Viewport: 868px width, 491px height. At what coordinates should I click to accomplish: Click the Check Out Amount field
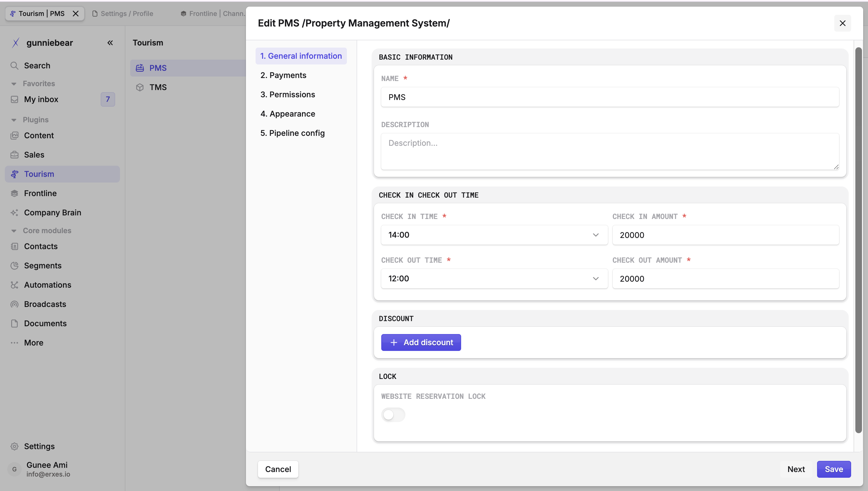(x=726, y=279)
